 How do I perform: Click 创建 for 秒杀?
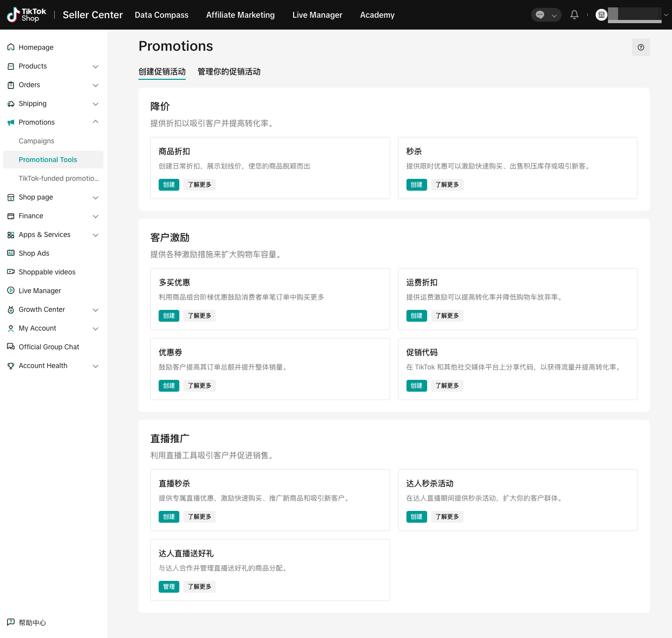pyautogui.click(x=417, y=185)
